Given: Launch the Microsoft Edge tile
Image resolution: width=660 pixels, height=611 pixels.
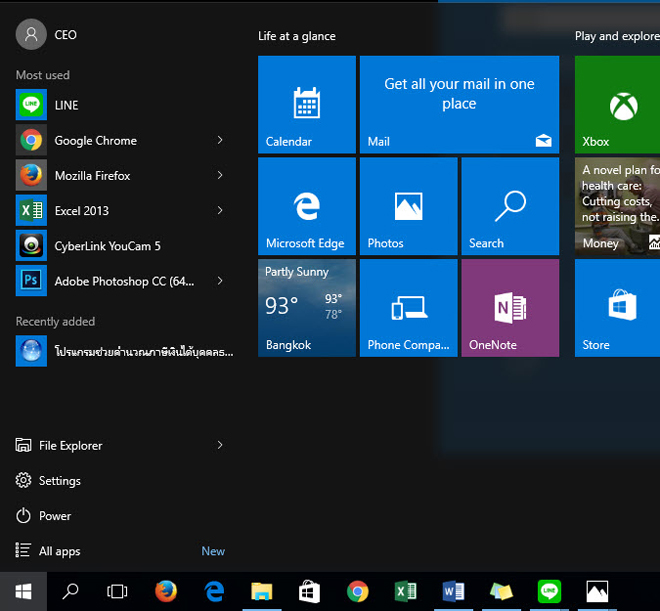Looking at the screenshot, I should coord(306,207).
